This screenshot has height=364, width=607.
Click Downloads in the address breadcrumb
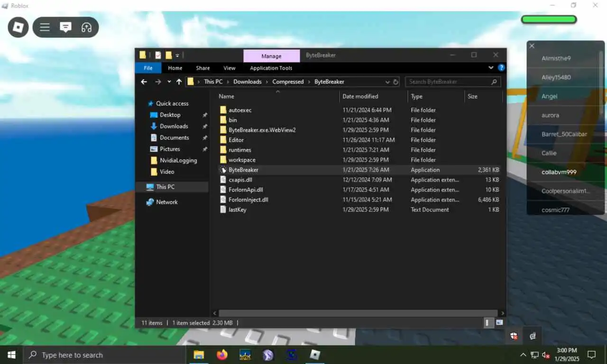point(247,82)
